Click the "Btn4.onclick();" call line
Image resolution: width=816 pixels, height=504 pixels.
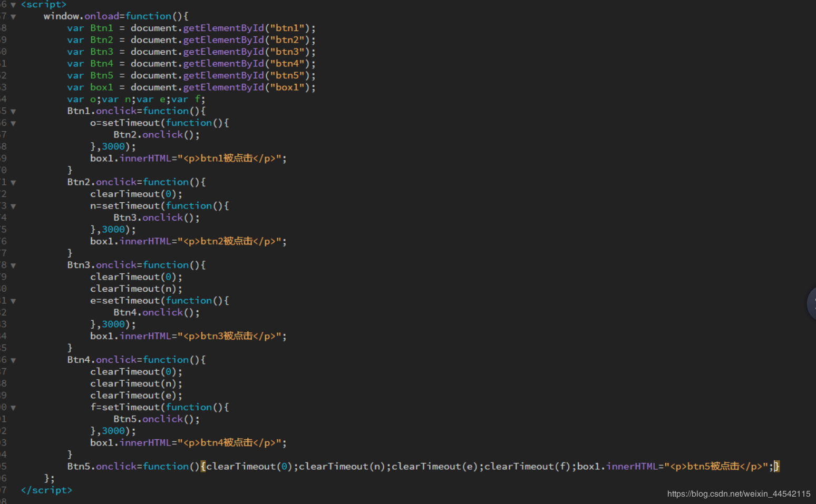[157, 312]
